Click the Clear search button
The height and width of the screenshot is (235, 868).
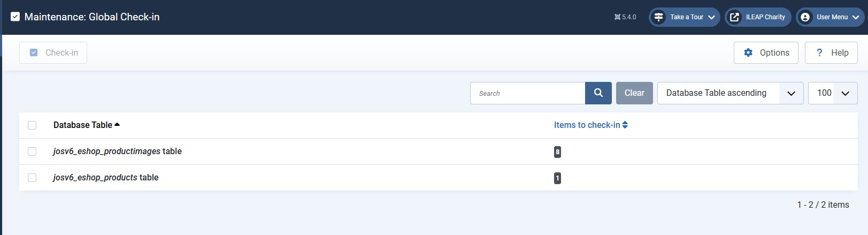coord(634,93)
